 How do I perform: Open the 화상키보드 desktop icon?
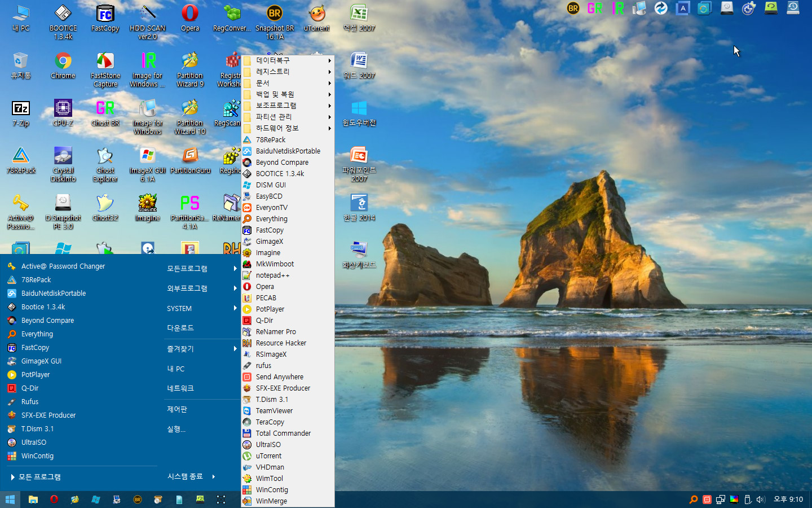pyautogui.click(x=359, y=255)
